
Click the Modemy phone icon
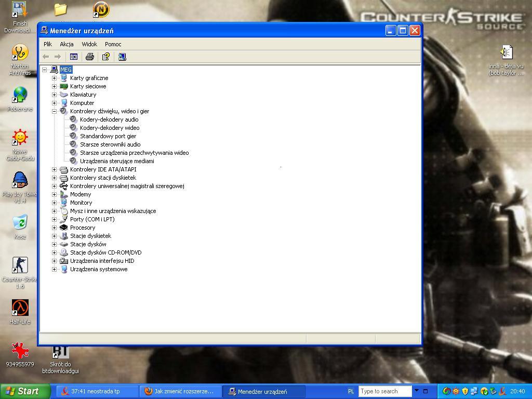click(x=64, y=194)
